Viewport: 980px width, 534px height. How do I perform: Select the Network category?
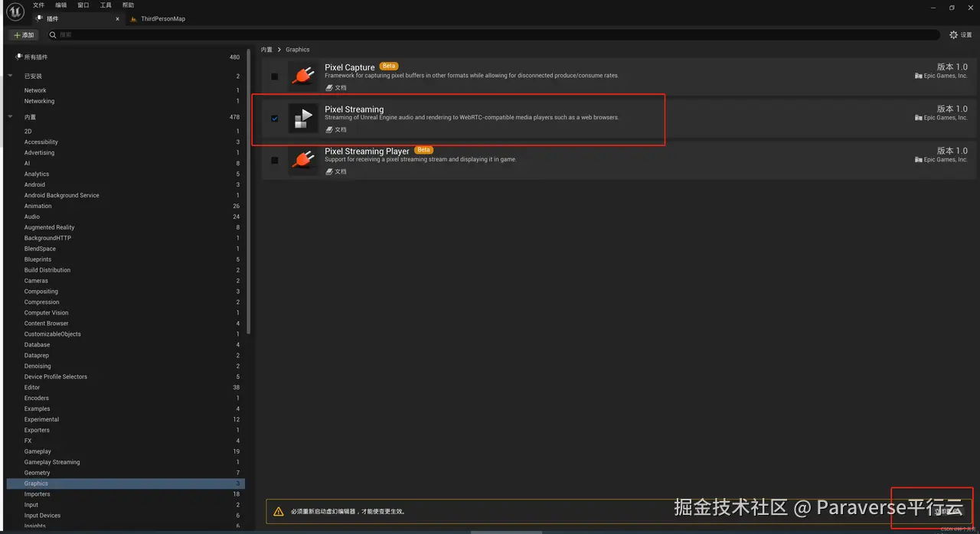126,90
